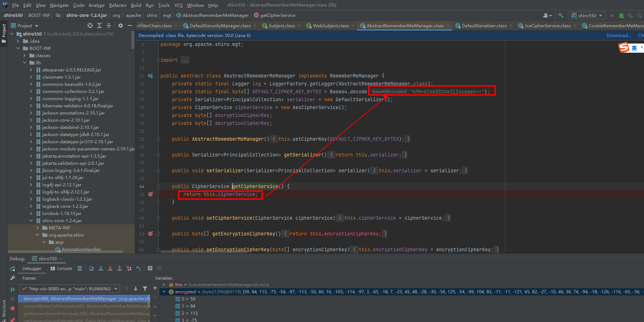Run to Cursor in debugger toolbar
The height and width of the screenshot is (322, 644).
pos(138,268)
